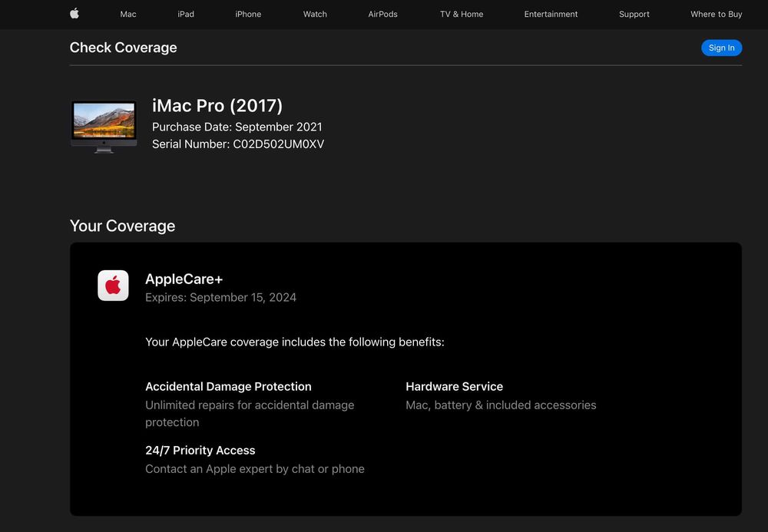Open the Entertainment menu
768x532 pixels.
551,14
